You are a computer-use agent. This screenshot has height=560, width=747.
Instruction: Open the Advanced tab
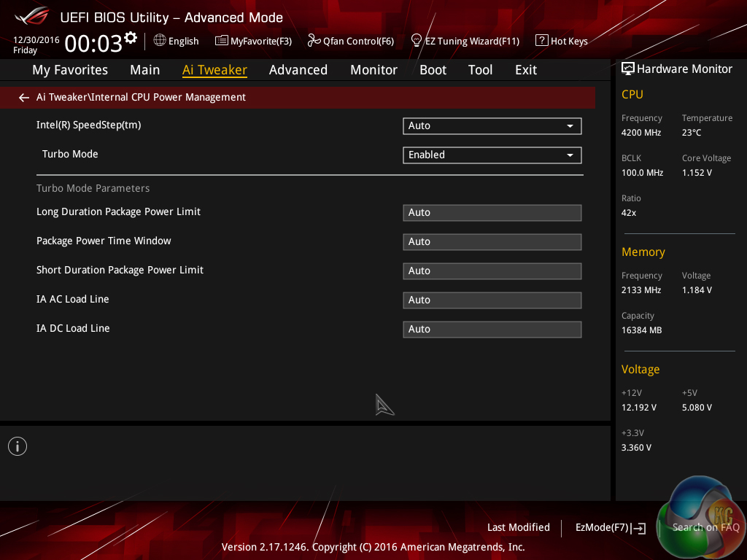click(298, 70)
